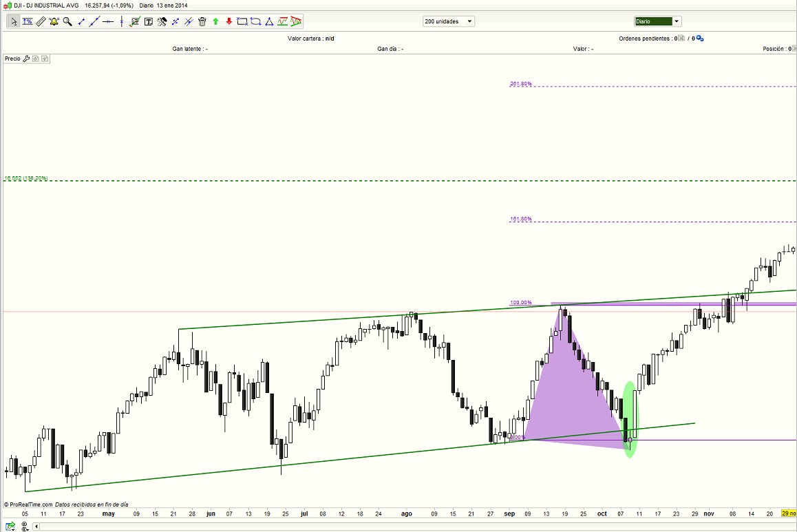Image resolution: width=797 pixels, height=532 pixels.
Task: Choose the magnifying glass zoom tool
Action: (x=67, y=21)
